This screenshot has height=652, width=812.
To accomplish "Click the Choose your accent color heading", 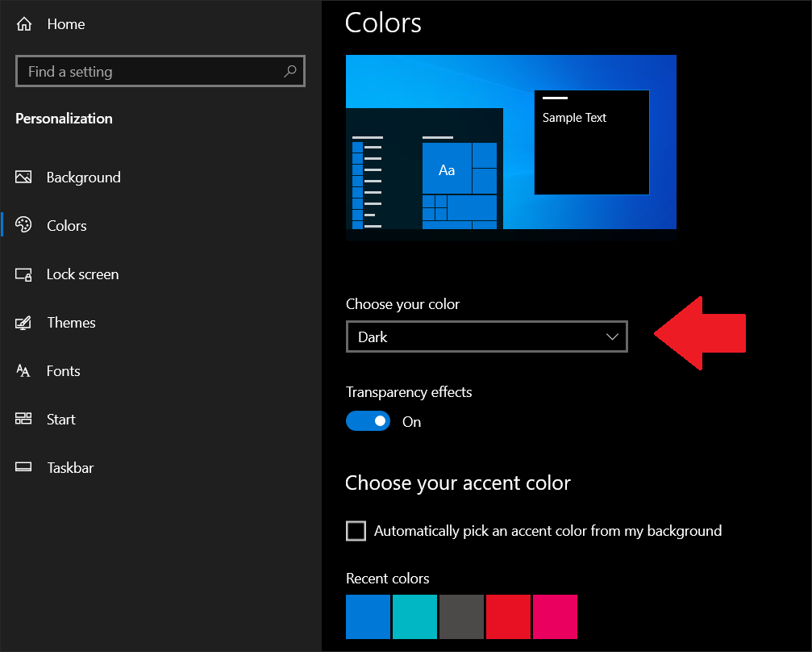I will 458,483.
